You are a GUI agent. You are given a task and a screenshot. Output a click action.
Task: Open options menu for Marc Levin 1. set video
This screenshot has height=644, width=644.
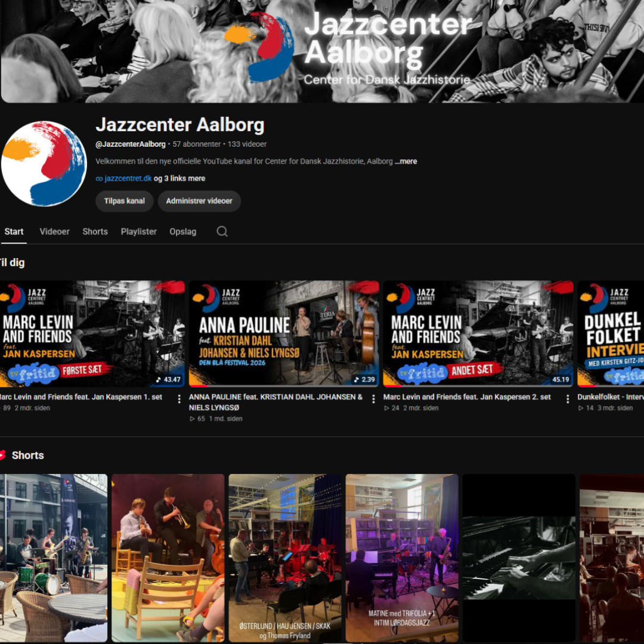coord(179,399)
